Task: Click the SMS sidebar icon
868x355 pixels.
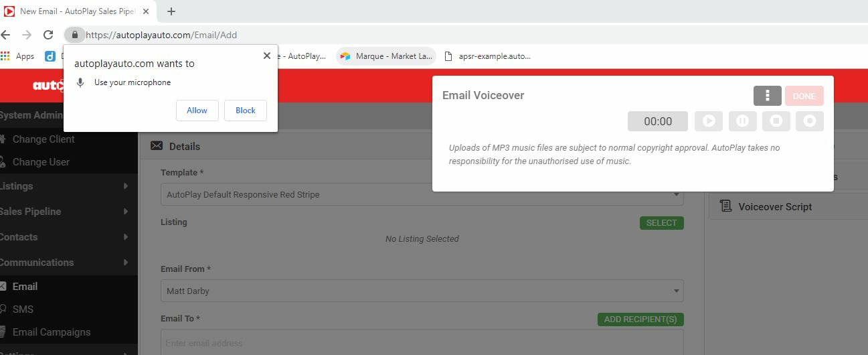Action: (3, 309)
